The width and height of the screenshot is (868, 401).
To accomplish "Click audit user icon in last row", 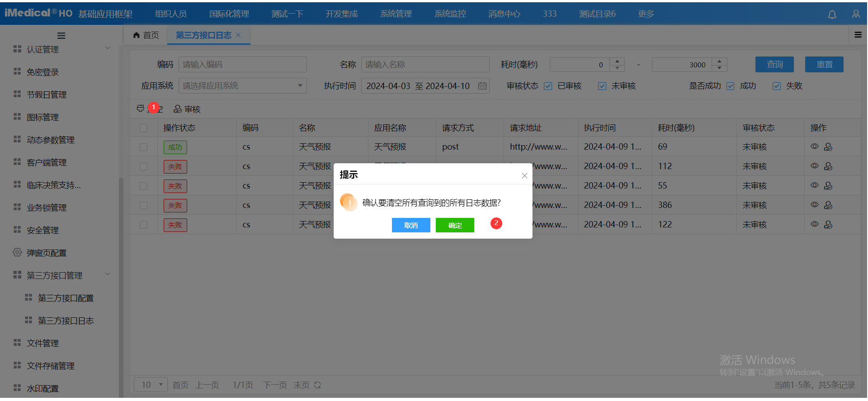I will point(828,225).
